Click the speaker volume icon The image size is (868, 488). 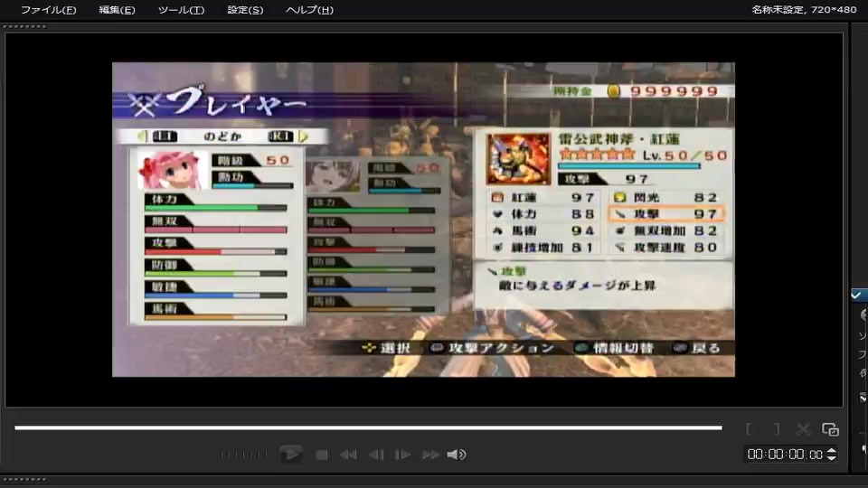457,455
